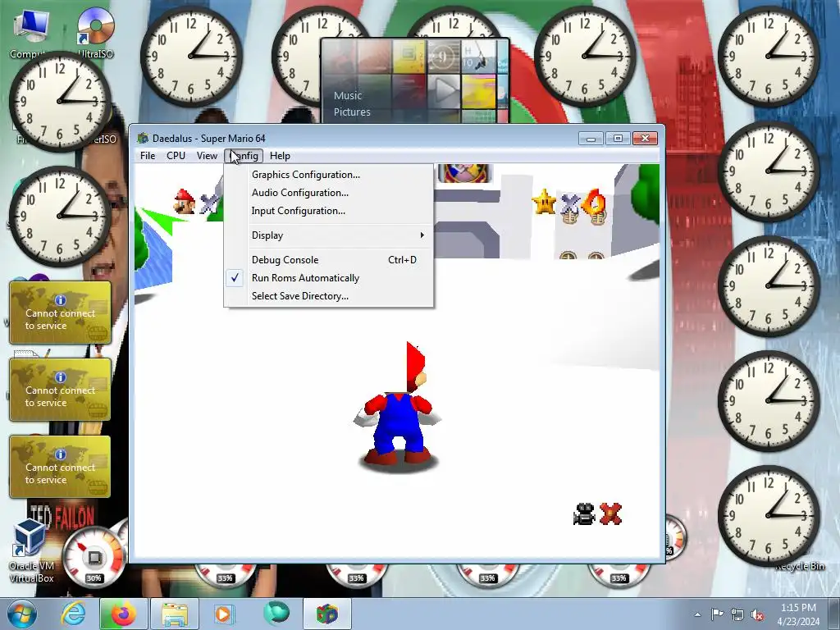
Task: Open the CPU menu in Daedalus
Action: tap(176, 156)
